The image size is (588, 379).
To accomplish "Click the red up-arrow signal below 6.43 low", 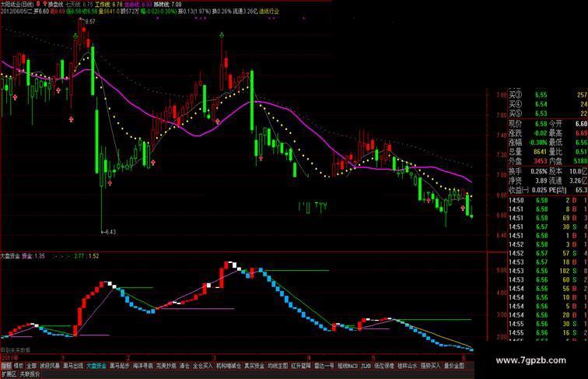I will coord(110,183).
